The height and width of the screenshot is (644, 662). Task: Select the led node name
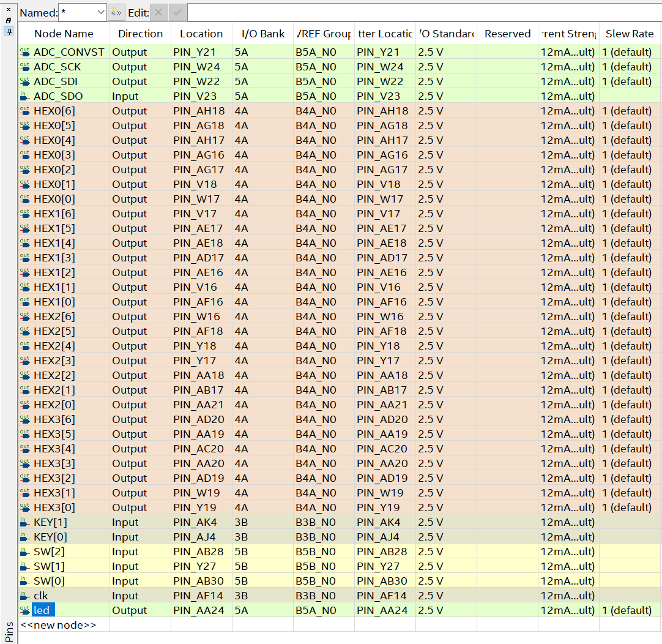(x=43, y=610)
